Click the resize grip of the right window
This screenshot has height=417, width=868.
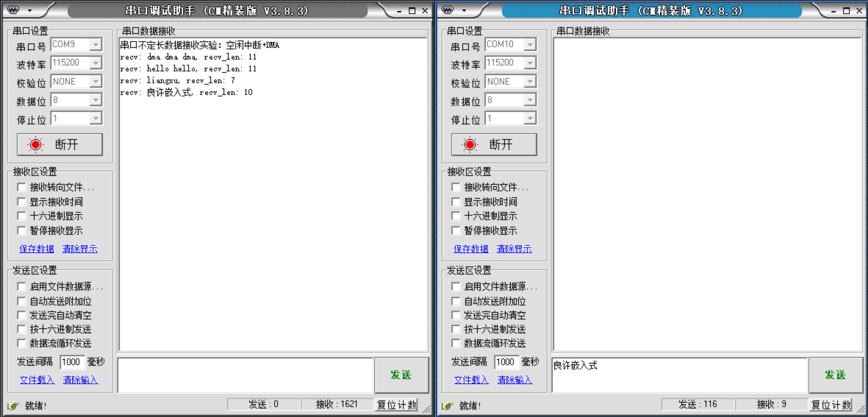[861, 409]
